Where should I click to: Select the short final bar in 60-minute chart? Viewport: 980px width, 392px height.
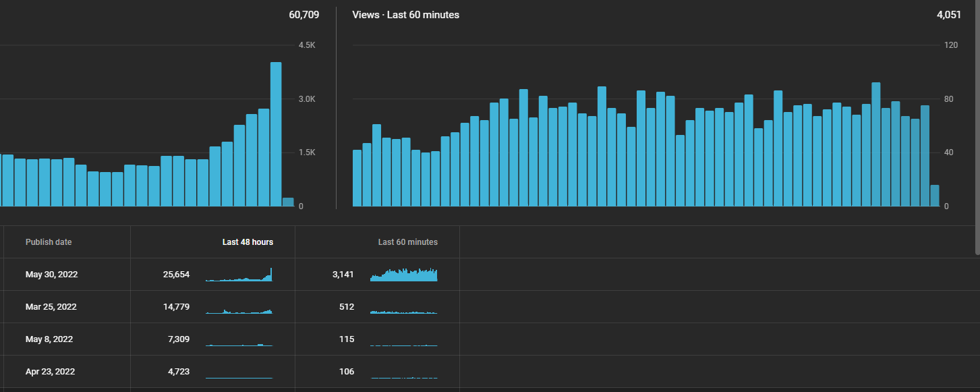pos(934,196)
